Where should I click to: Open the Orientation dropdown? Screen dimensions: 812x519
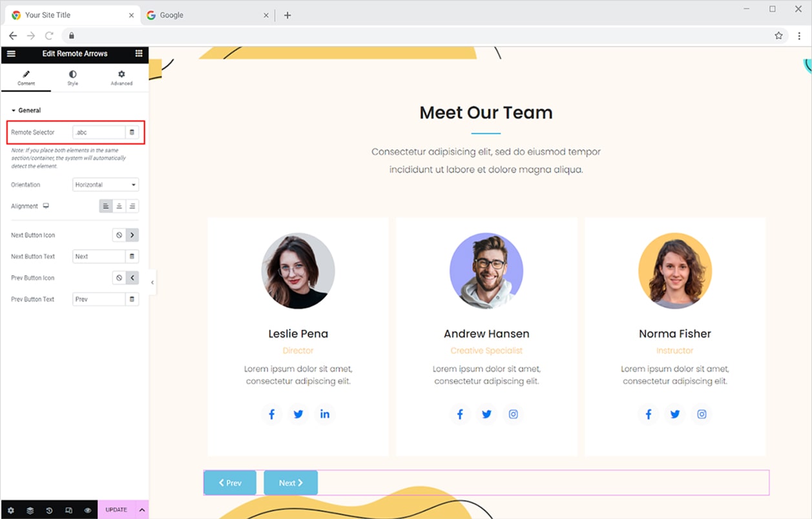tap(106, 185)
